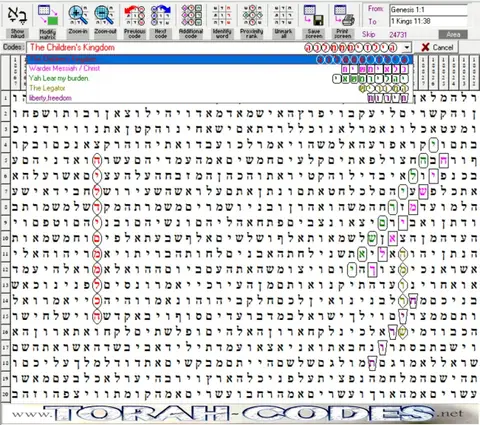The image size is (480, 425).
Task: Click green-boxed letter in matrix row 4
Action: coord(433,145)
